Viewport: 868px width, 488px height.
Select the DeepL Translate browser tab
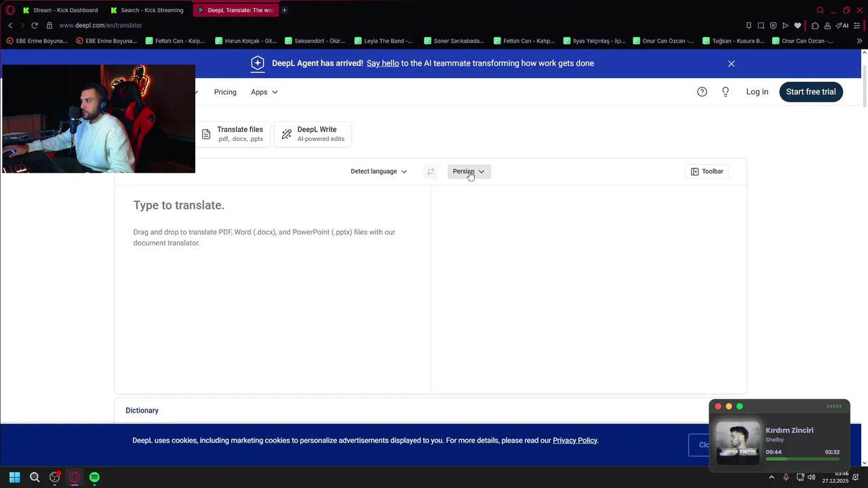[235, 10]
